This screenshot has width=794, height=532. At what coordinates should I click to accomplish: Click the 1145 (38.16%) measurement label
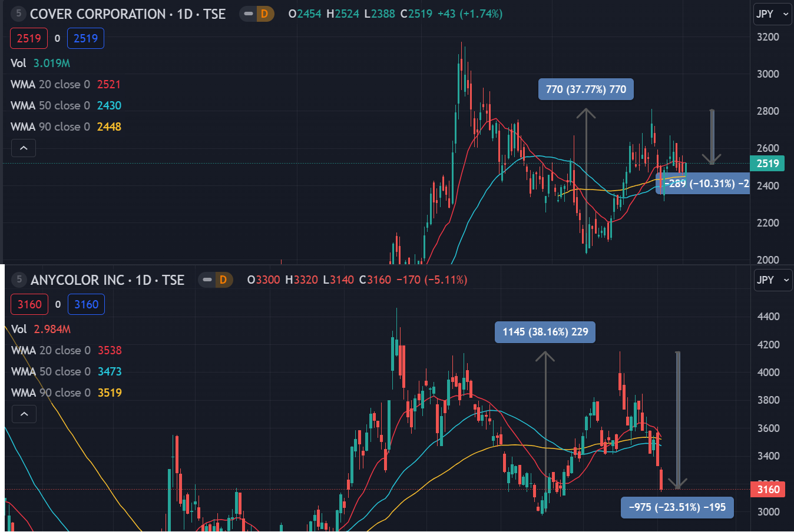(545, 332)
